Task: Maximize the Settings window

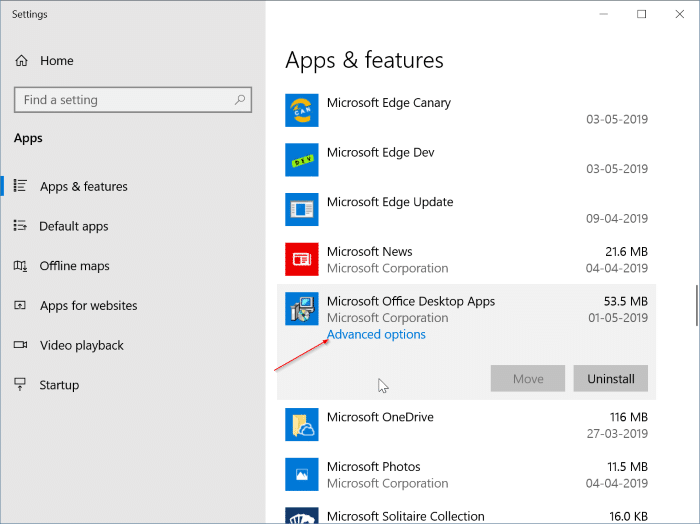Action: [642, 14]
